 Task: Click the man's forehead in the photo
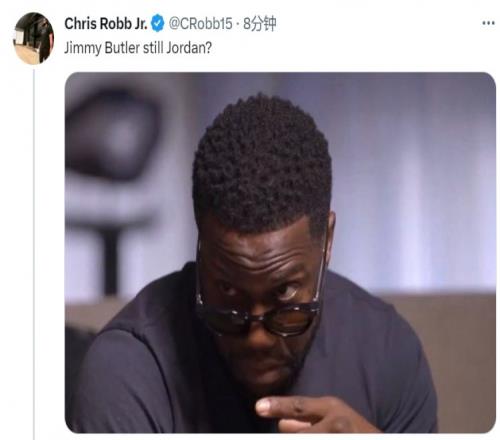coord(257,253)
